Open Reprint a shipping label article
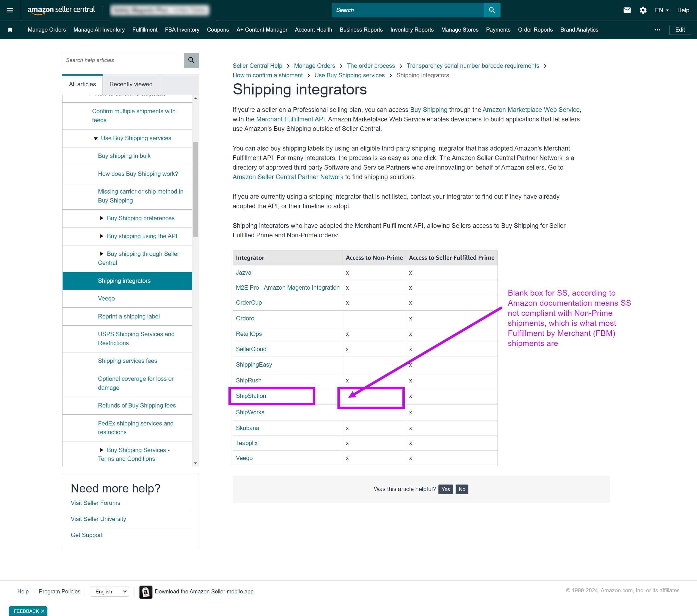Image resolution: width=697 pixels, height=616 pixels. [128, 317]
